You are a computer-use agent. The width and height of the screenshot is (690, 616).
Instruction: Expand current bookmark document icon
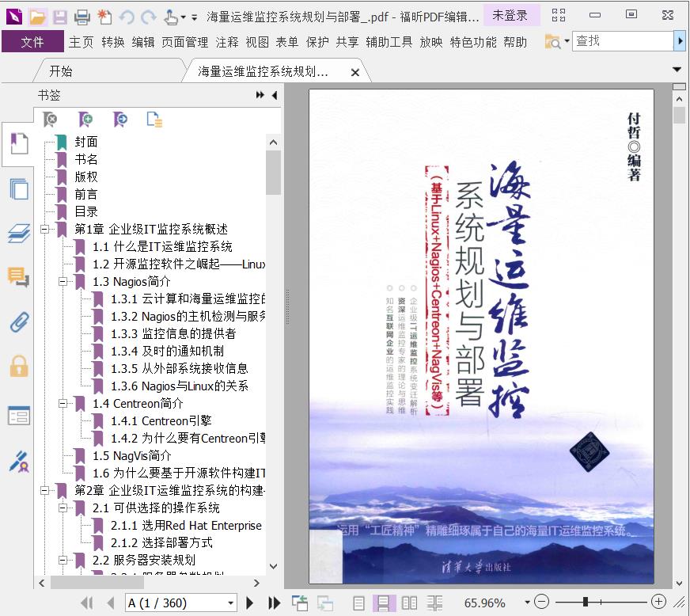pyautogui.click(x=154, y=120)
